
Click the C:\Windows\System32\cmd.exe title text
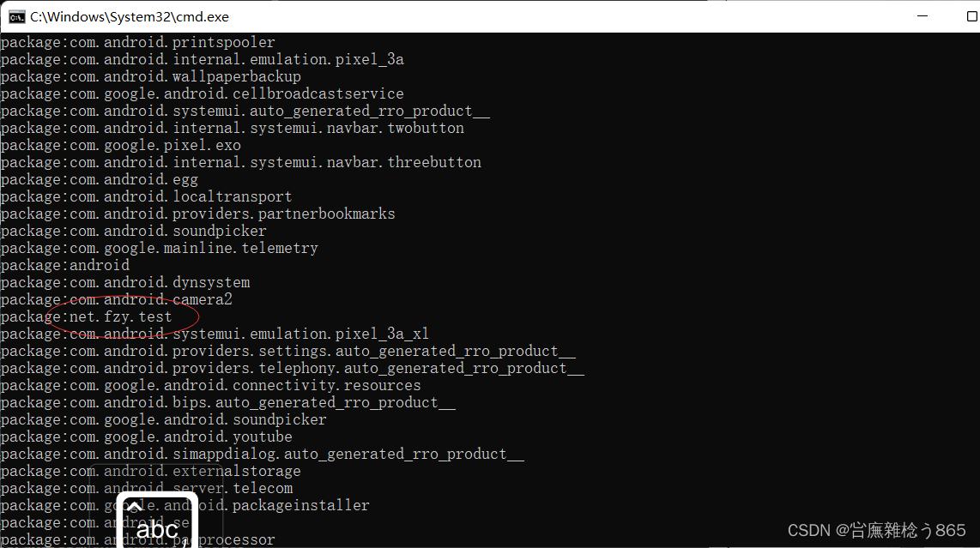pyautogui.click(x=129, y=16)
